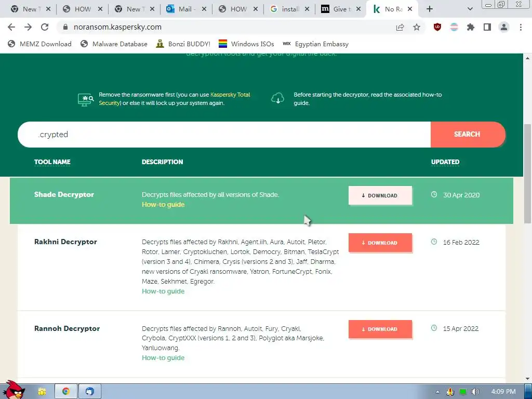Go forward to next page

28,27
